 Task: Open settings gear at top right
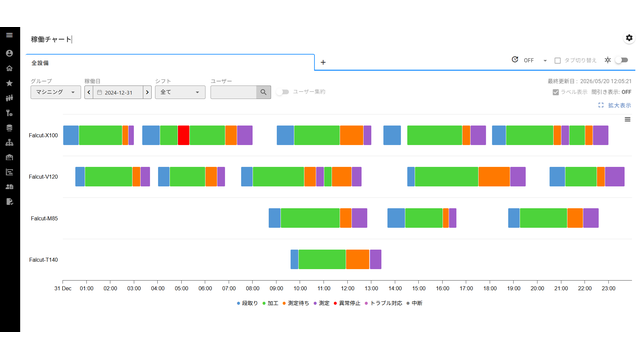click(x=629, y=38)
